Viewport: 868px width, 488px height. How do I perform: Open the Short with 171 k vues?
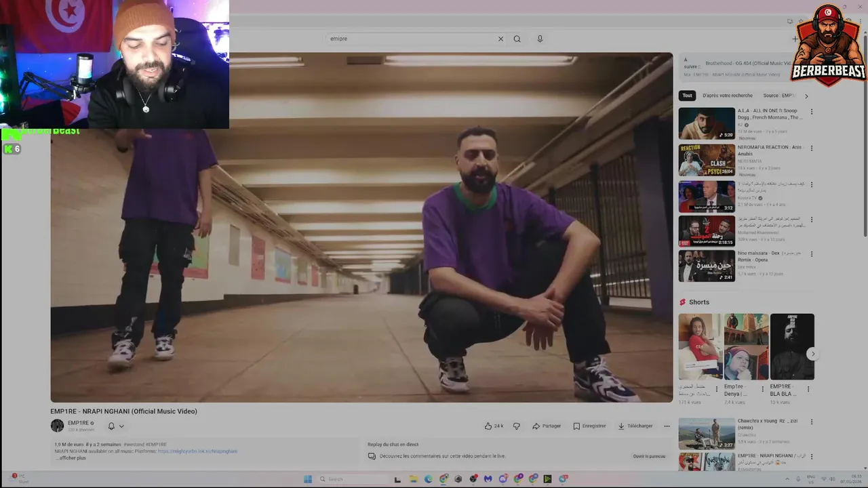701,346
